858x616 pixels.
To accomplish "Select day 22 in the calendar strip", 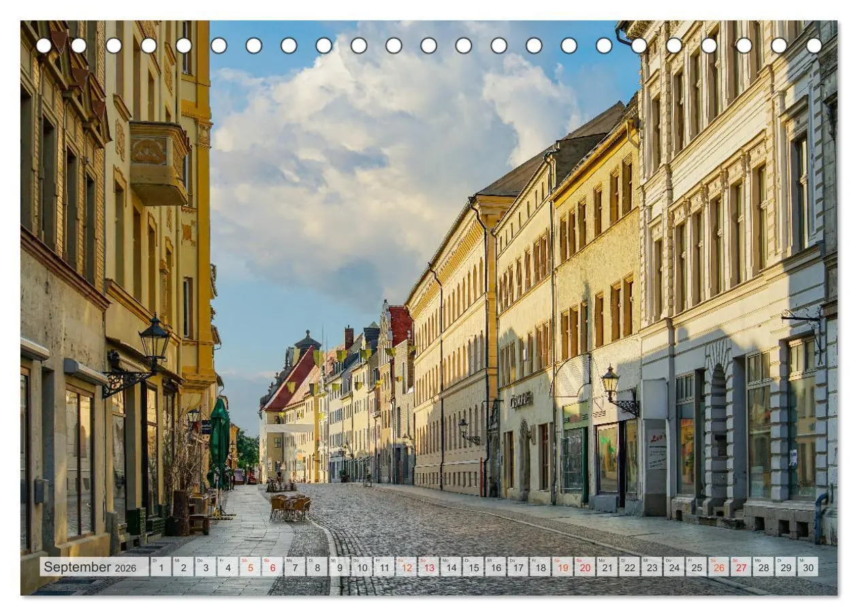I will [x=629, y=567].
